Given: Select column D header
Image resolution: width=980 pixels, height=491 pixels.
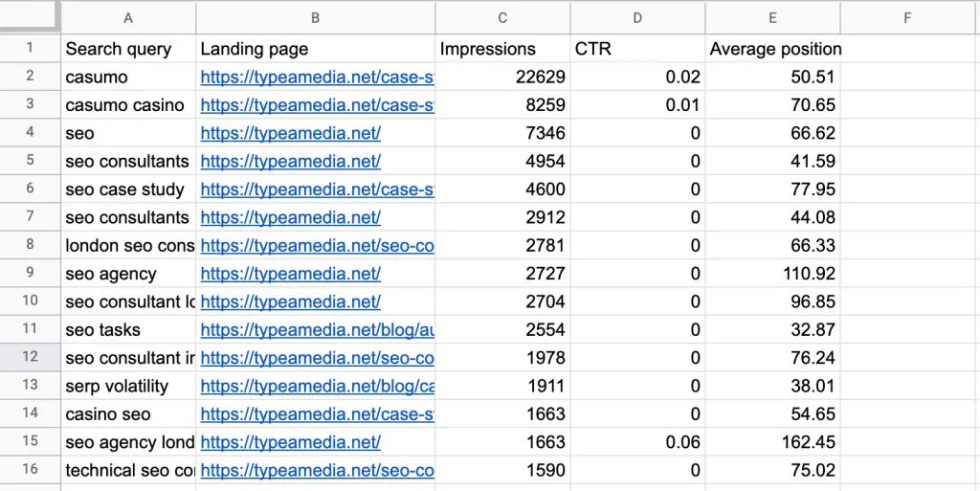Looking at the screenshot, I should click(x=637, y=16).
